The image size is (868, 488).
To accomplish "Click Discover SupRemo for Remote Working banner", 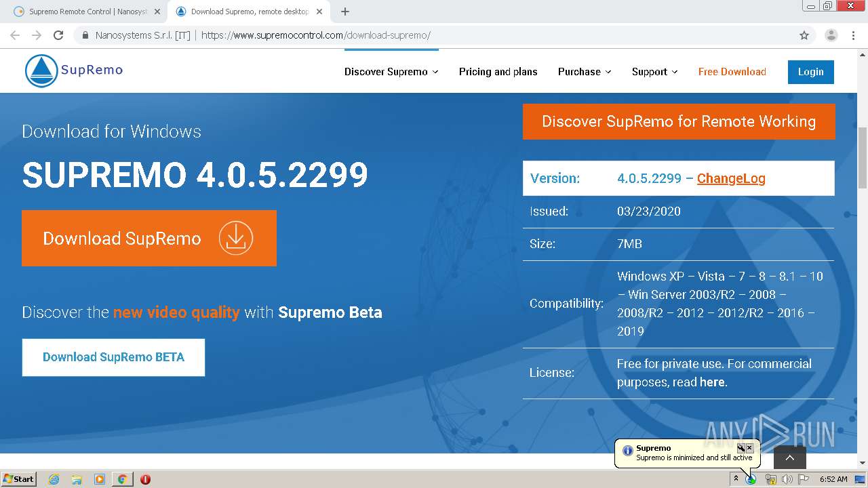I will [x=679, y=121].
